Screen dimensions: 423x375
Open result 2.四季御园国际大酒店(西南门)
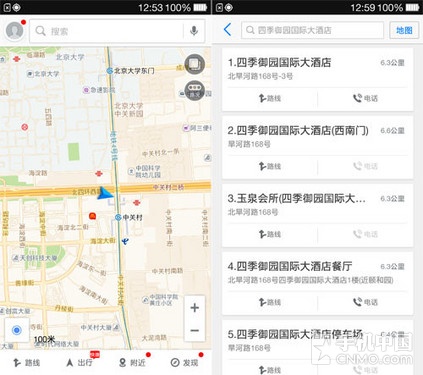pyautogui.click(x=298, y=130)
